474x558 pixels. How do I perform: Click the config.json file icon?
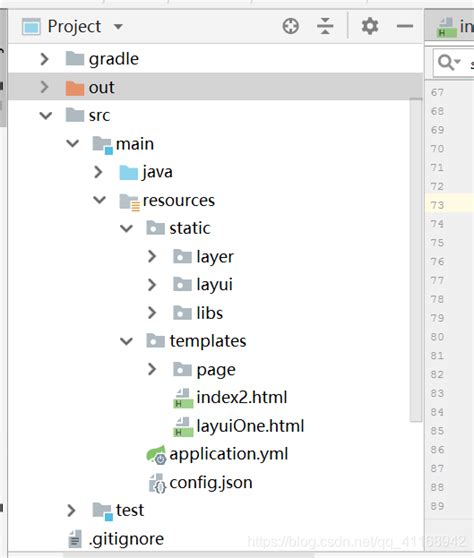click(157, 483)
